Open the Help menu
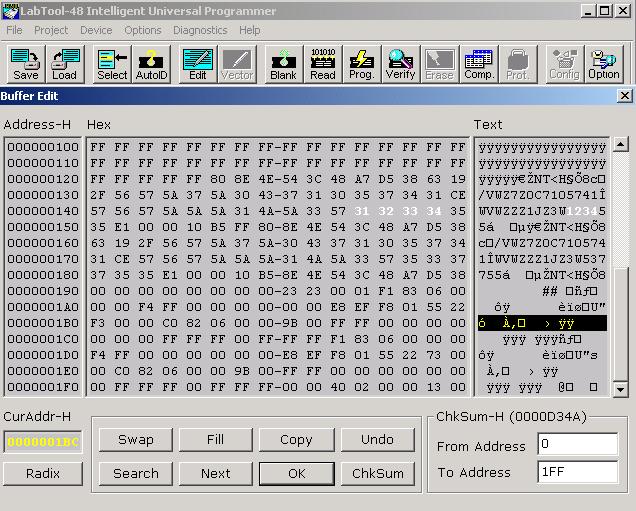Image resolution: width=636 pixels, height=511 pixels. [x=249, y=30]
